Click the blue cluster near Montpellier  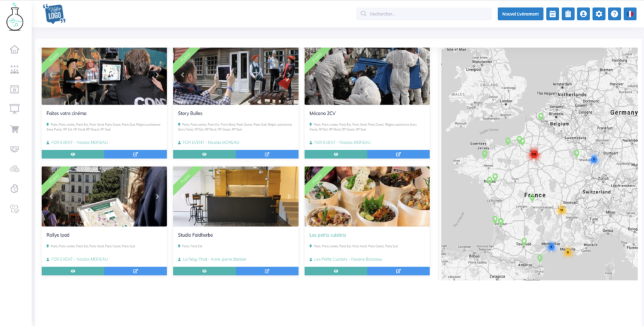pos(551,247)
